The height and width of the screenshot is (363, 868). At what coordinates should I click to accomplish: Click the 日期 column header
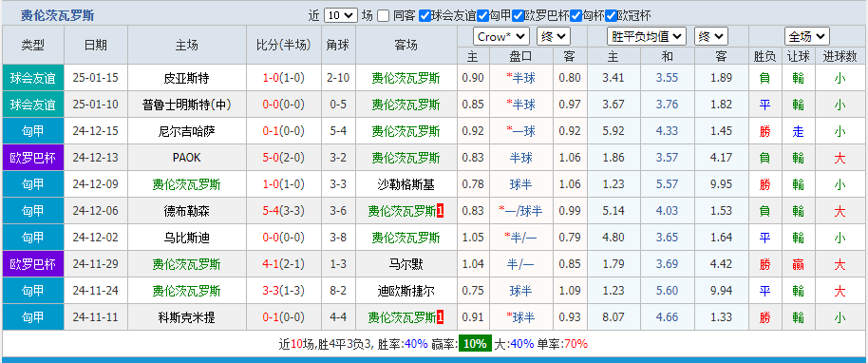tap(96, 45)
